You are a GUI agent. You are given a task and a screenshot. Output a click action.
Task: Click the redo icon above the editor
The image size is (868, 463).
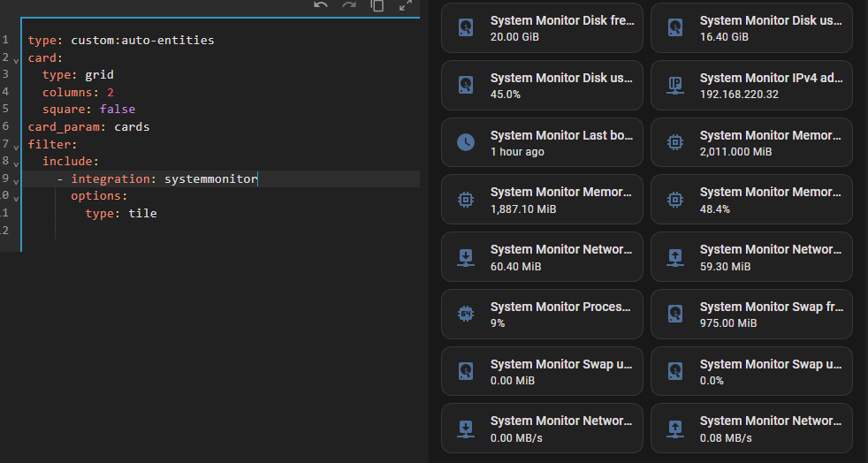pyautogui.click(x=349, y=5)
